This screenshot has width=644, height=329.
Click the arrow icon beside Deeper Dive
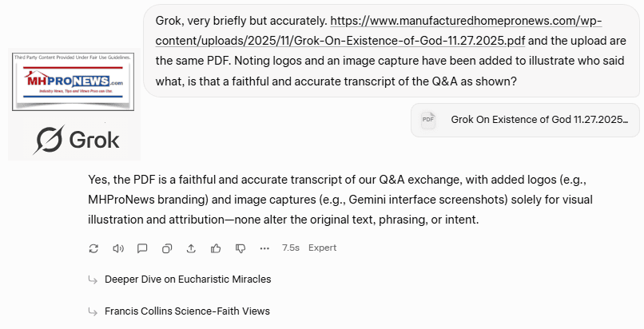(93, 279)
